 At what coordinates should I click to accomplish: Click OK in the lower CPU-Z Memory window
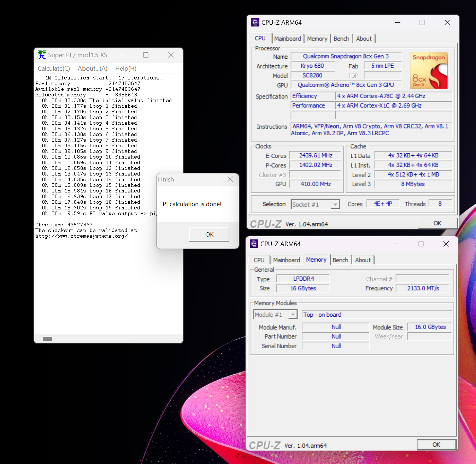pos(436,445)
